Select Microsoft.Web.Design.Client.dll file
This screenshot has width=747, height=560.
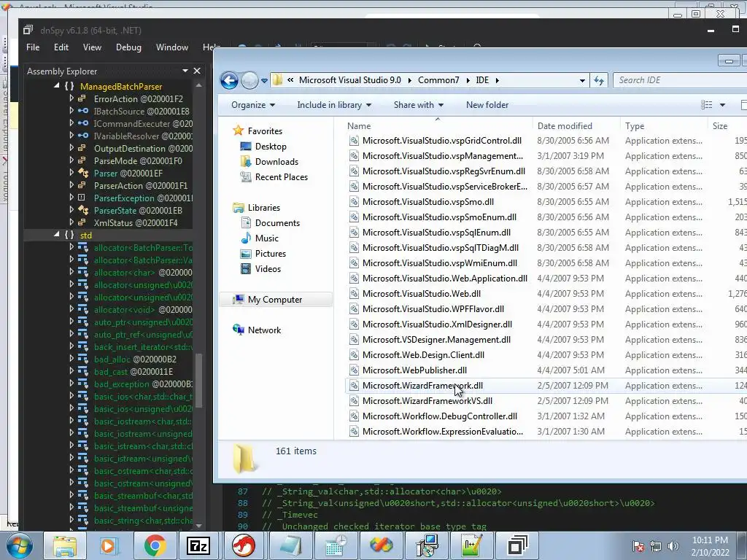pos(423,355)
